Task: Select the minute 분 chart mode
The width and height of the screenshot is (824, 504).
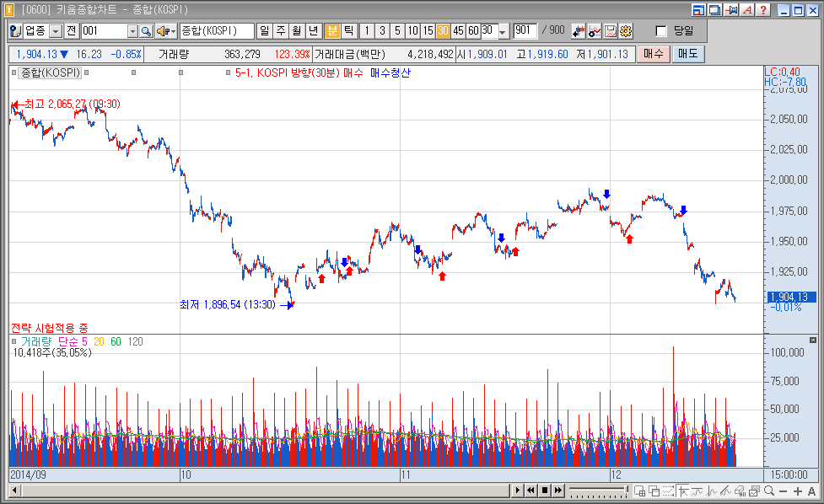Action: point(332,31)
